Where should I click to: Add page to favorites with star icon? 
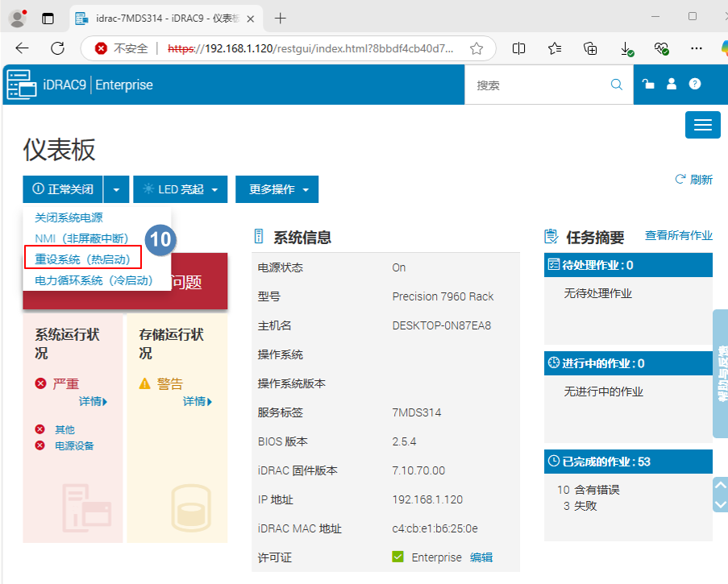click(x=476, y=48)
